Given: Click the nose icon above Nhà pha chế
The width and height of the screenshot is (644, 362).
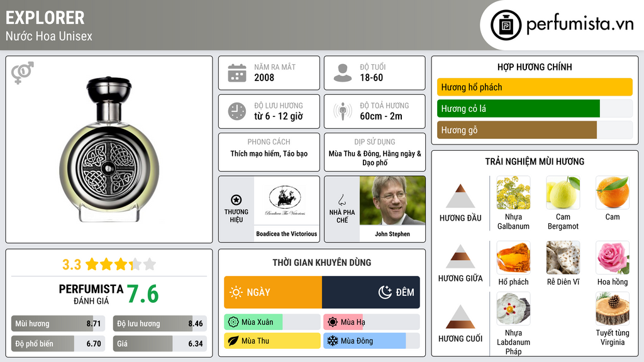Looking at the screenshot, I should [341, 200].
